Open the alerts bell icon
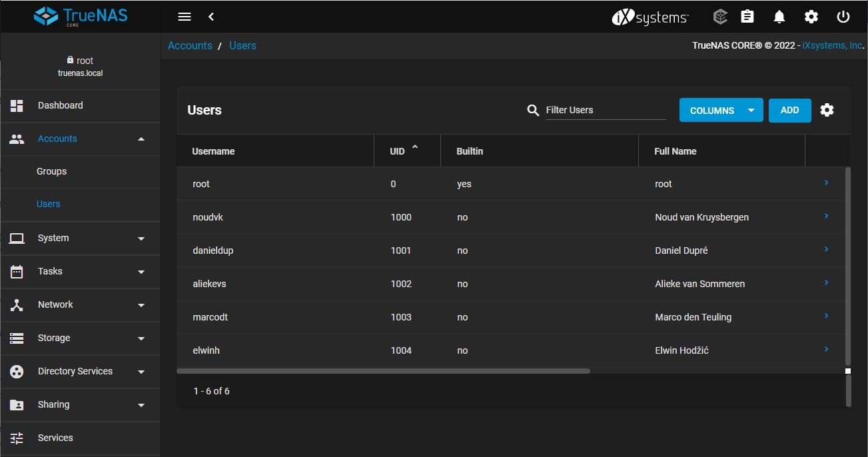 779,17
